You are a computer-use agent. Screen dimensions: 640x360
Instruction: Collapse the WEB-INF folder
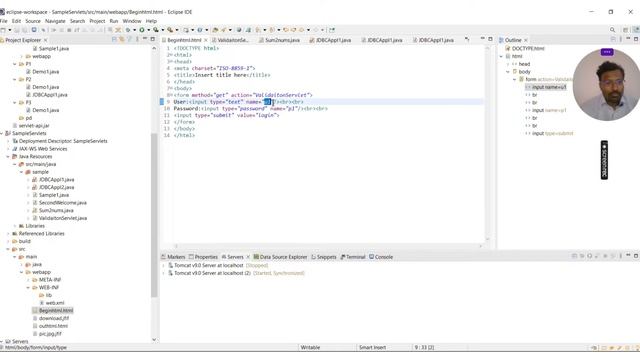click(28, 288)
